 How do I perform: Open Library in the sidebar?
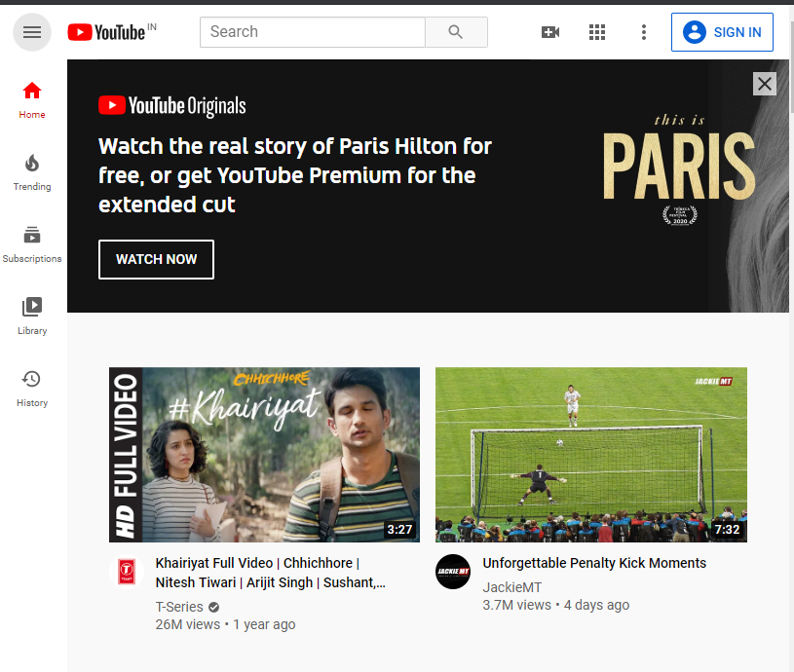32,317
